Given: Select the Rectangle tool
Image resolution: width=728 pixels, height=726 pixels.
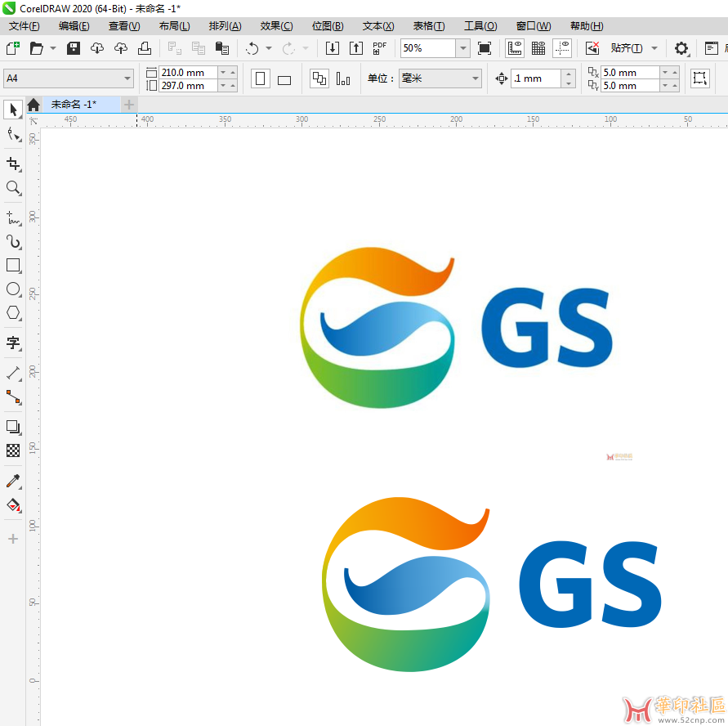Looking at the screenshot, I should coord(13,265).
